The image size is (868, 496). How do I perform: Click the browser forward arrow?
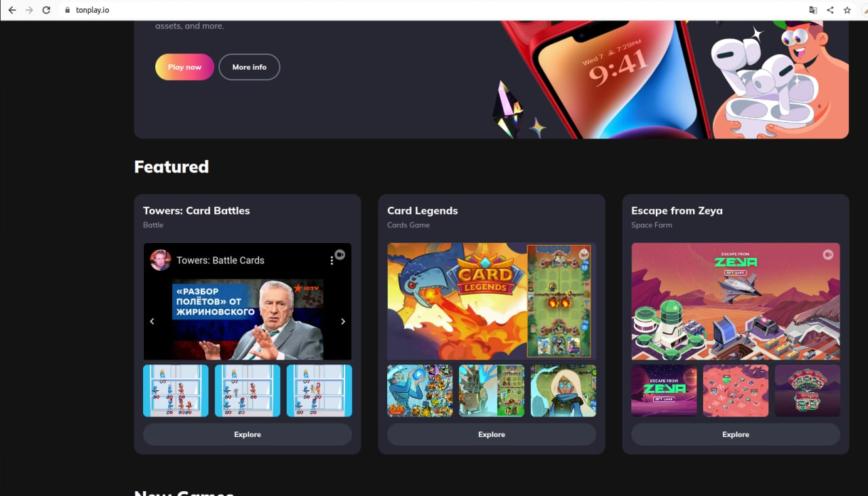[x=28, y=10]
